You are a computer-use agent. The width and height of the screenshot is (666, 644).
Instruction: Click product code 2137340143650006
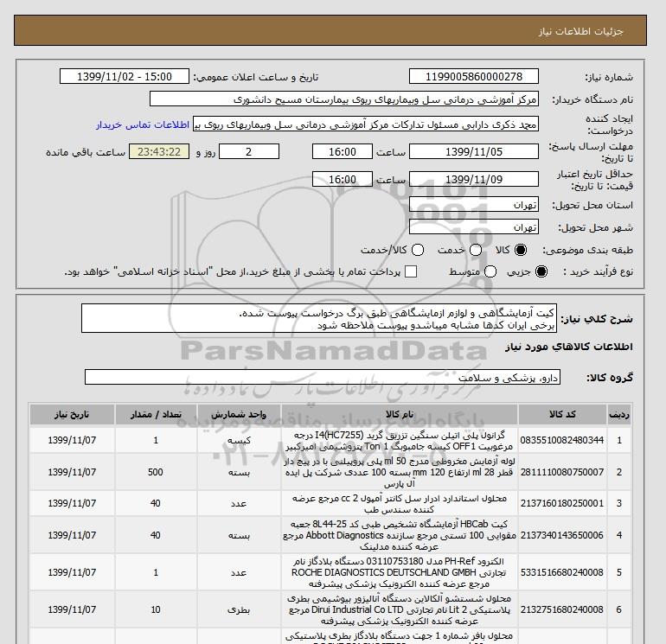pyautogui.click(x=562, y=535)
